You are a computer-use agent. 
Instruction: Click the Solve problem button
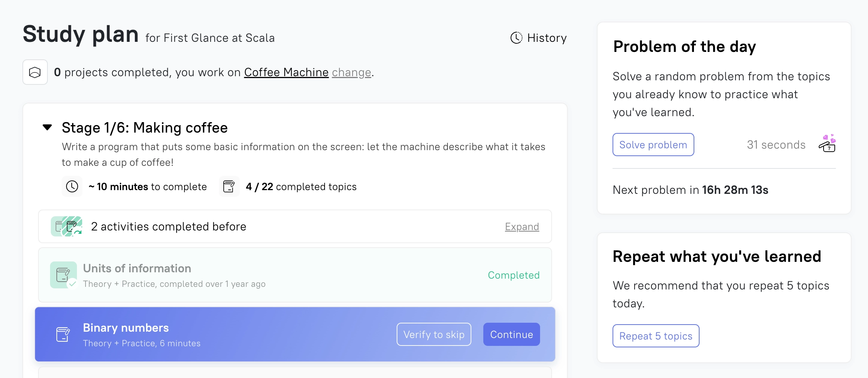click(653, 145)
